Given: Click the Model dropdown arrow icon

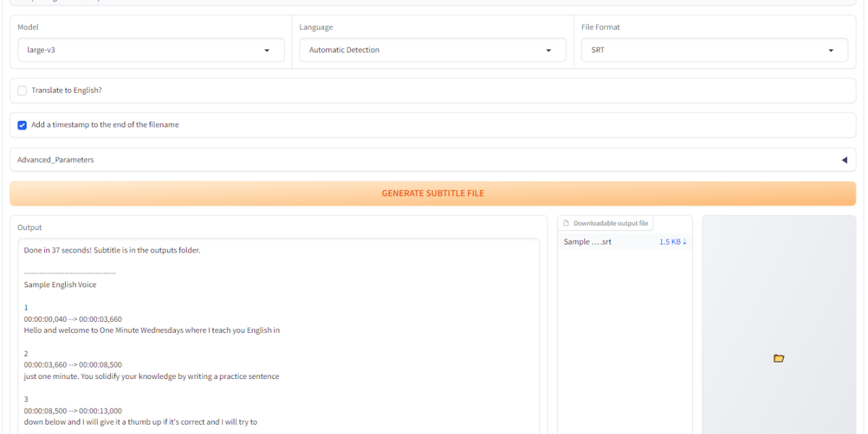Looking at the screenshot, I should pyautogui.click(x=267, y=51).
